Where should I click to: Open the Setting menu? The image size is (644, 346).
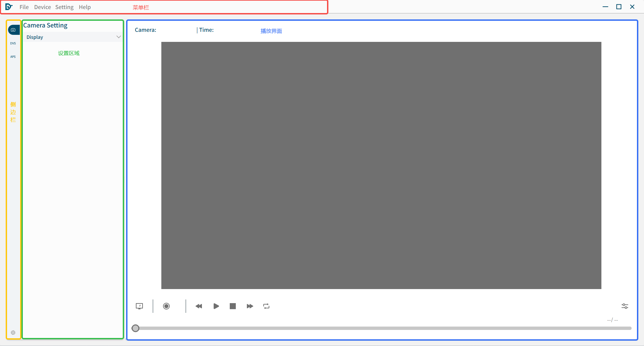coord(64,7)
